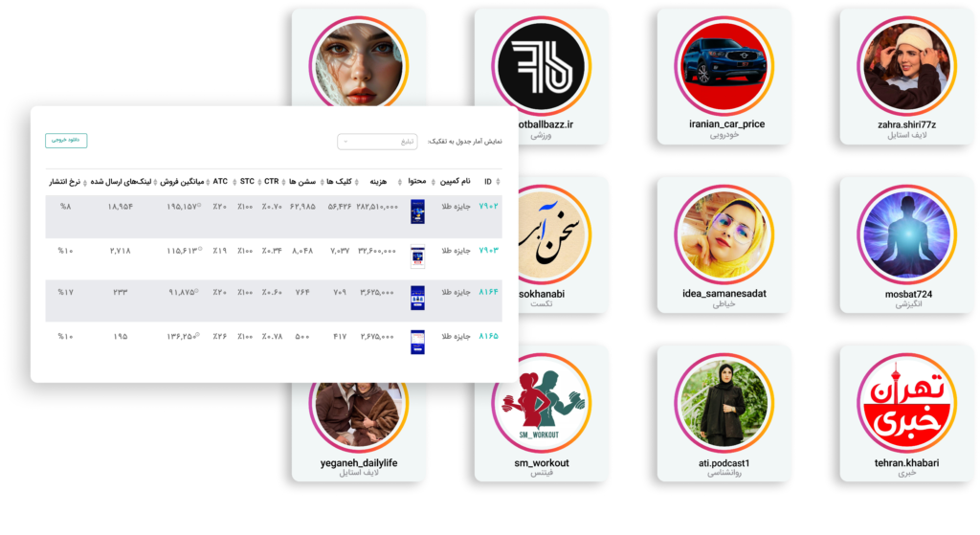Open the mosbat724 profile card
This screenshot has height=535, width=980.
tap(907, 245)
